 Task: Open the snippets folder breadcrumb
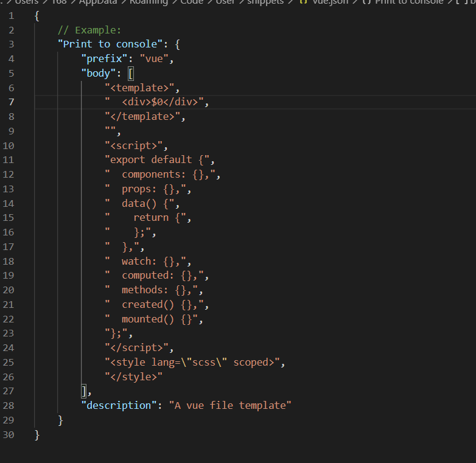pyautogui.click(x=265, y=2)
